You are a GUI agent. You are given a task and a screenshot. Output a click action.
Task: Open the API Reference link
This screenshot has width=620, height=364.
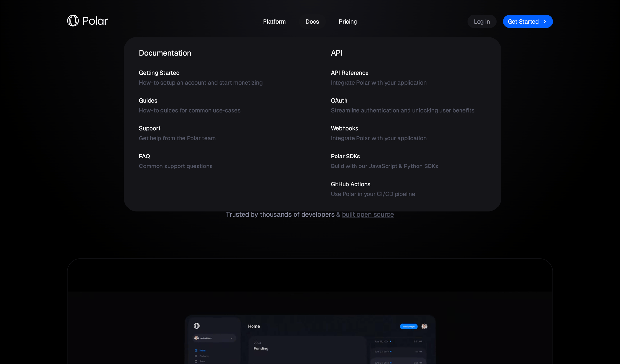(349, 73)
